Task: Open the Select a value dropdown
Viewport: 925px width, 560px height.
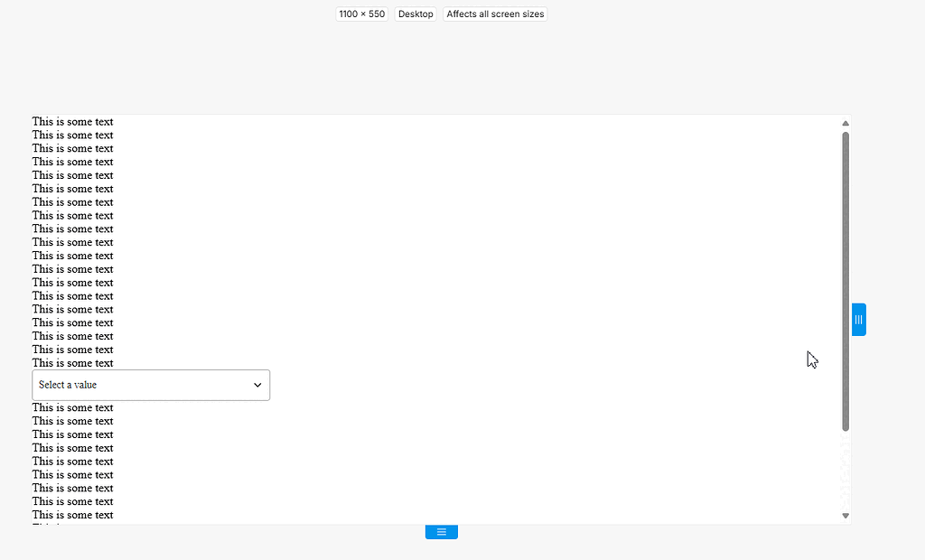Action: tap(151, 385)
